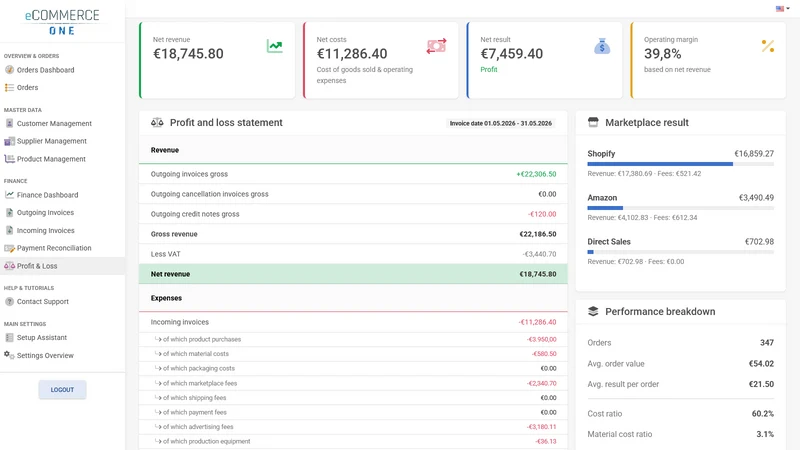This screenshot has width=800, height=450.
Task: Click the Outgoing Invoices document icon
Action: pos(9,213)
